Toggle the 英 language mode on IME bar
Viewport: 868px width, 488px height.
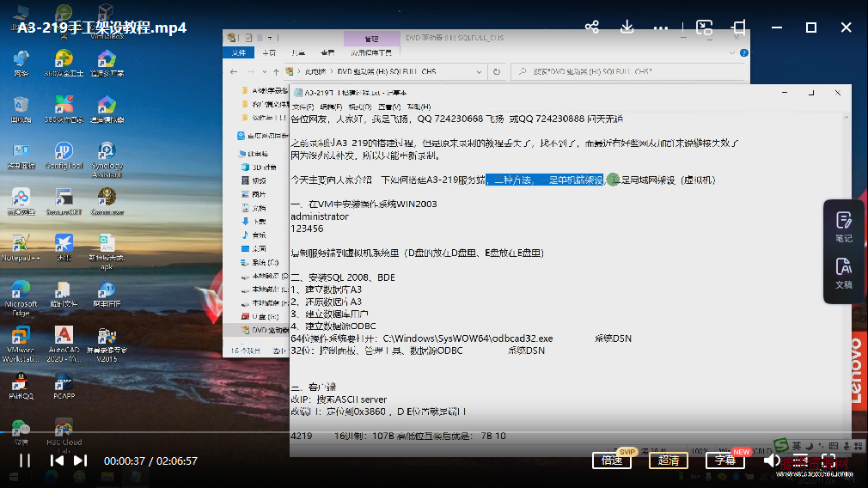coord(797,446)
